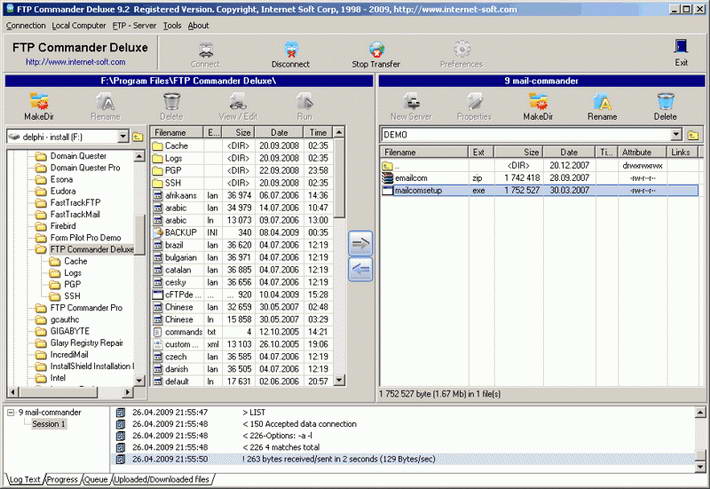Open server Properties icon
This screenshot has width=710, height=489.
click(474, 101)
